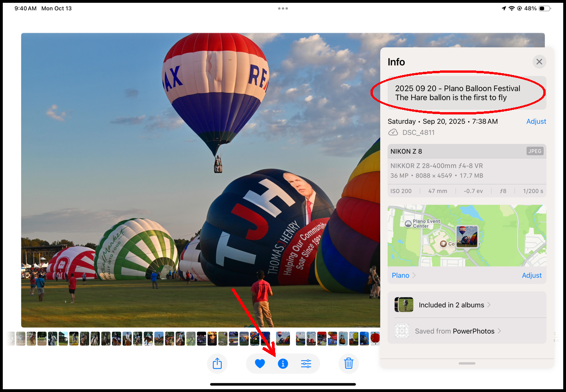
Task: Tap the NIKON Z 8 camera label
Action: [x=406, y=151]
